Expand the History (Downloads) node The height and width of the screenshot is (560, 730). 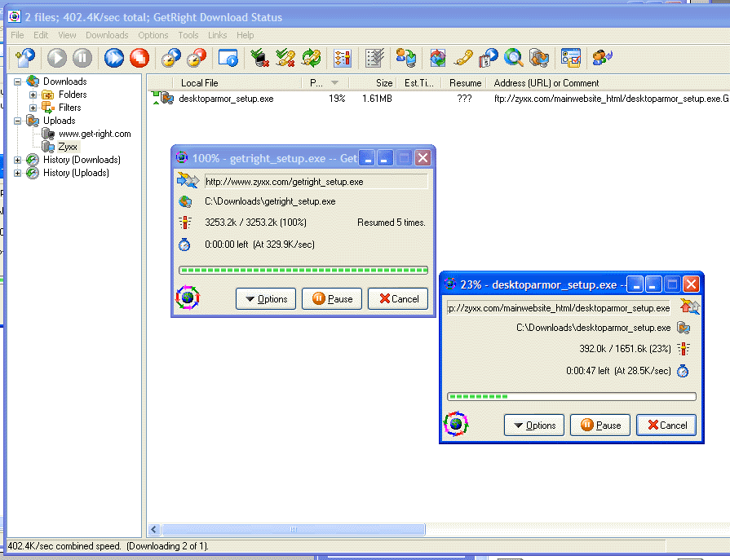coord(18,160)
